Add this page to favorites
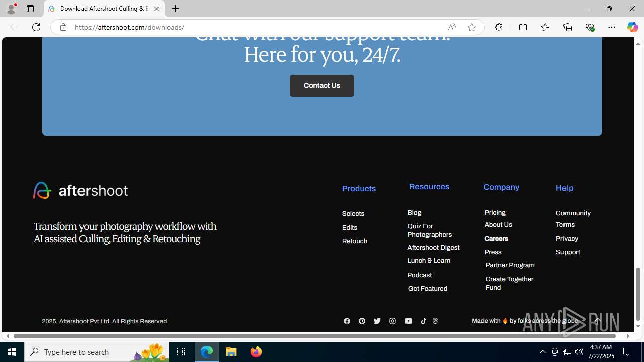This screenshot has width=644, height=362. coord(472,27)
